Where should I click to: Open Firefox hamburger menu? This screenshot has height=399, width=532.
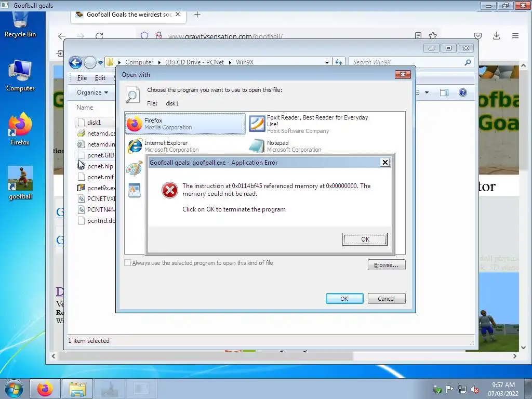[515, 36]
